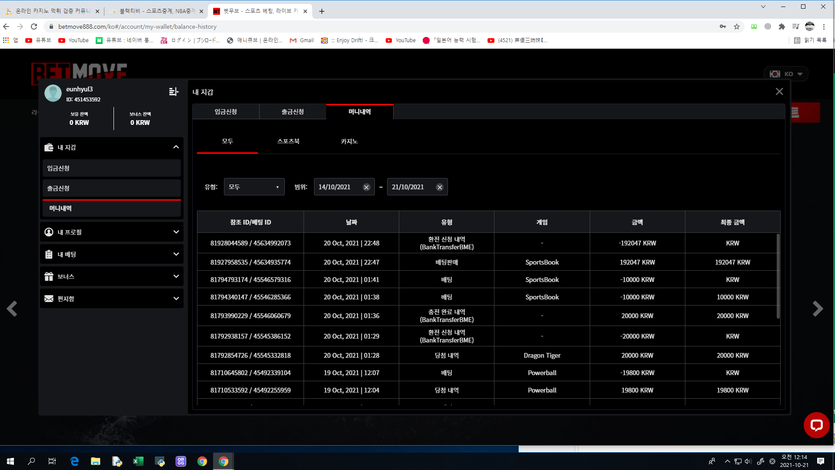The width and height of the screenshot is (835, 470).
Task: Click the date cell 19 Oct, 2021 | 12:07
Action: click(x=351, y=373)
